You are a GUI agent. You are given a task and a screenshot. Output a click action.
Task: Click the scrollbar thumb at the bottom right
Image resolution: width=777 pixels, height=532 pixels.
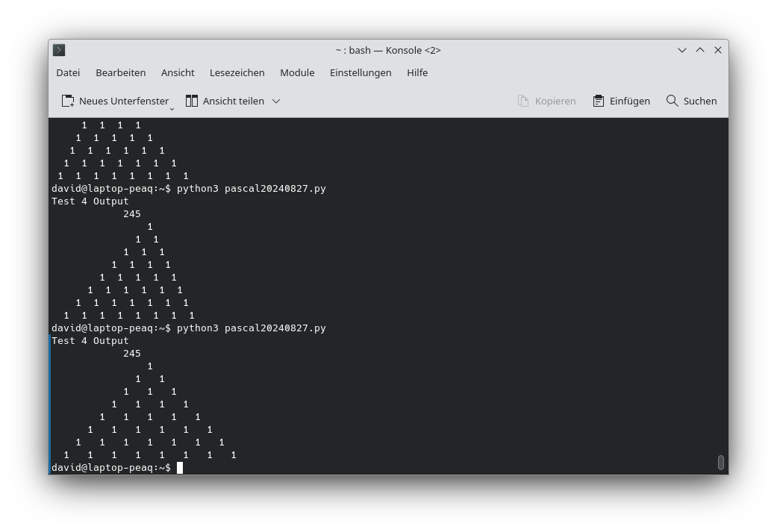720,463
